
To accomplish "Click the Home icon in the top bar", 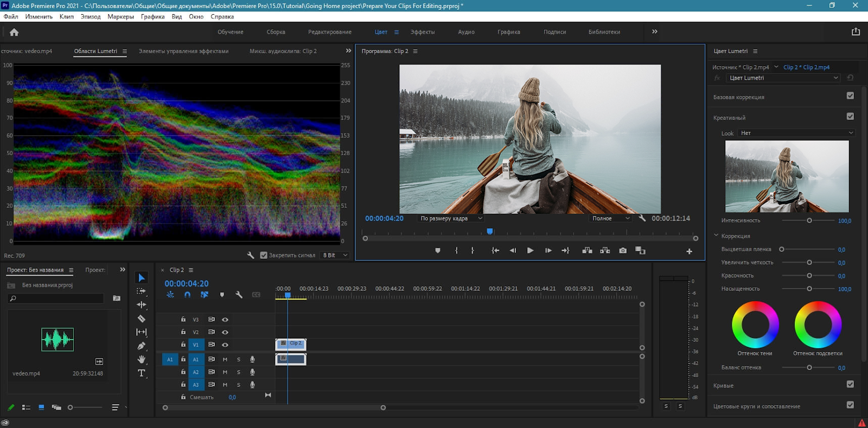I will point(14,32).
